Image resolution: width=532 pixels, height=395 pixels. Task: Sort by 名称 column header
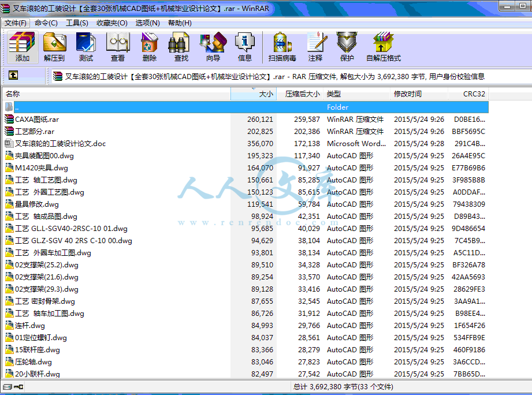(116, 94)
